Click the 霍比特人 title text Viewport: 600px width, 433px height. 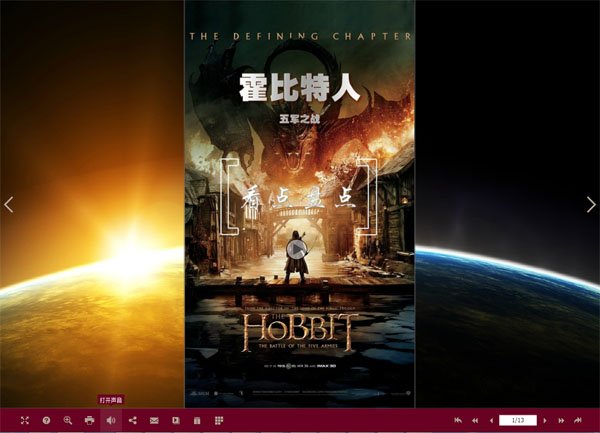(x=300, y=88)
